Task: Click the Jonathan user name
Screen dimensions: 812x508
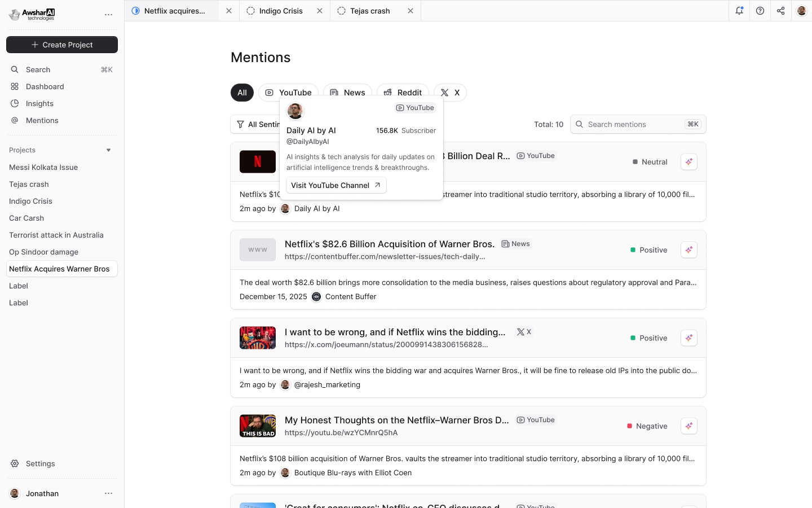Action: [x=42, y=493]
